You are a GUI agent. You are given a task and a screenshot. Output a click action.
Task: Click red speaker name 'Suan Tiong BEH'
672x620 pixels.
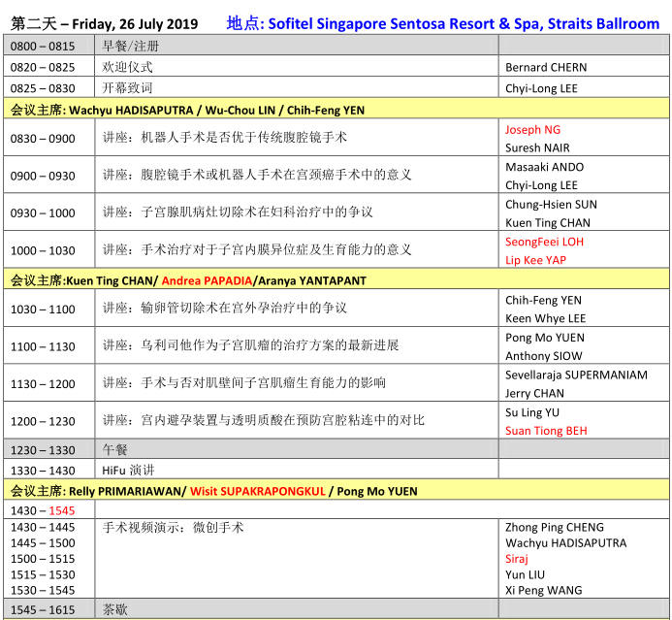546,431
